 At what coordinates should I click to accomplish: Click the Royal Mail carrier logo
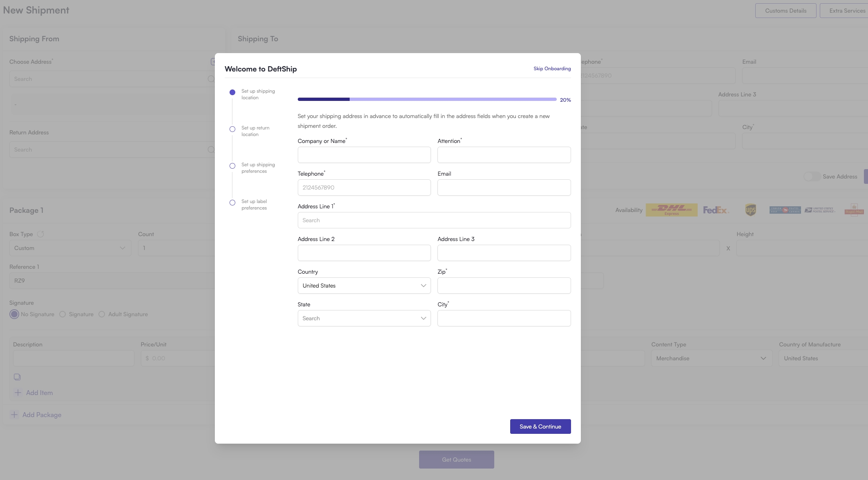pyautogui.click(x=854, y=210)
